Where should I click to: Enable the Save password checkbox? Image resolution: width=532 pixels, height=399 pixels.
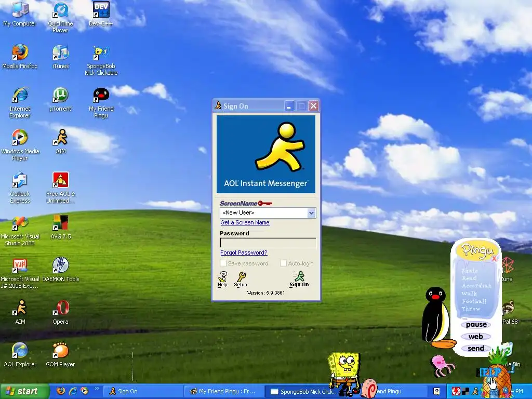click(x=223, y=263)
